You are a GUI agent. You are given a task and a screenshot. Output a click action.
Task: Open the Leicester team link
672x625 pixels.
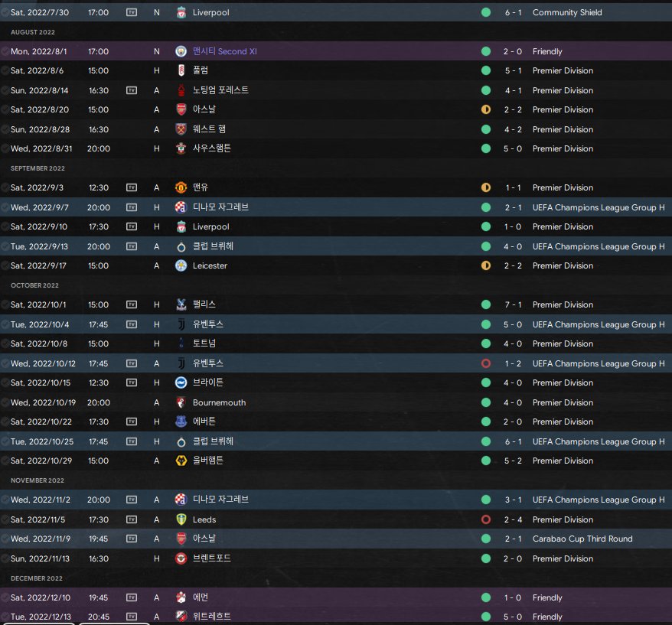210,265
